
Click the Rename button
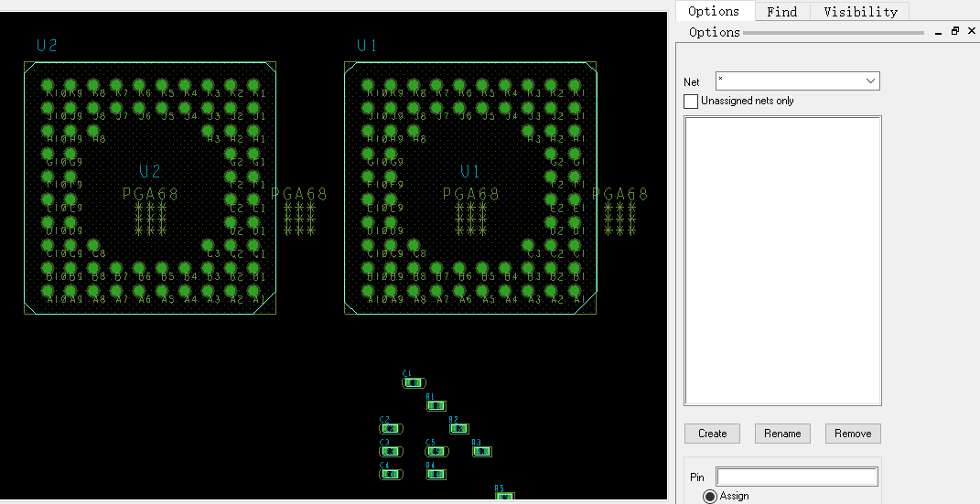pos(782,434)
